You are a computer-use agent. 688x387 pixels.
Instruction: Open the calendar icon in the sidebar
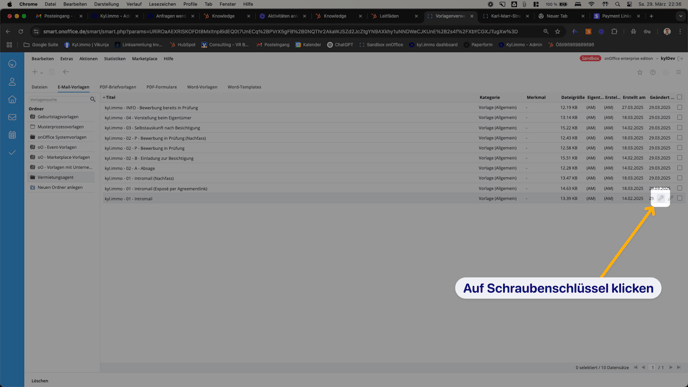point(12,135)
